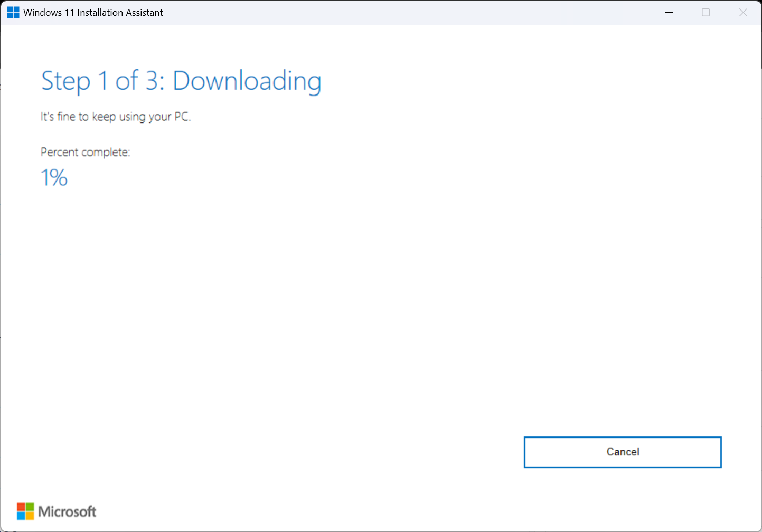Click the Percent complete label
The height and width of the screenshot is (532, 762).
(85, 152)
